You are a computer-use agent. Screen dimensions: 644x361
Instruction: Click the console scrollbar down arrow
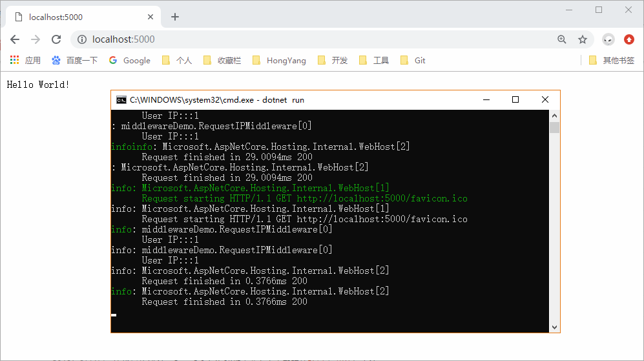coord(554,327)
